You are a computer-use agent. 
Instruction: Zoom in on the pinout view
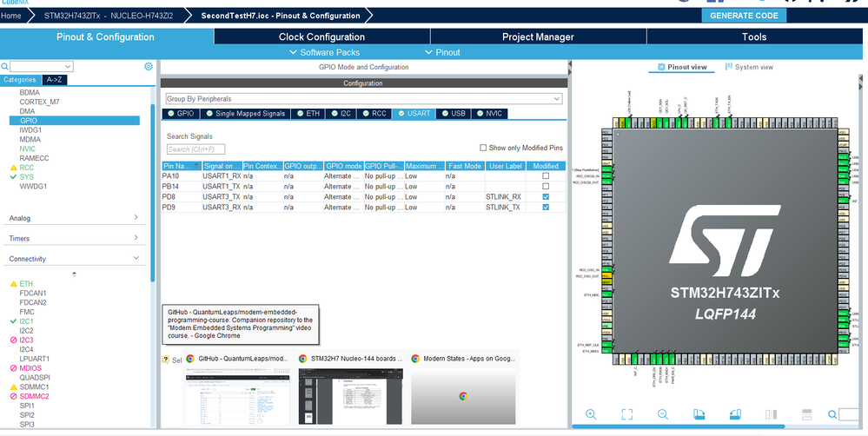point(591,414)
